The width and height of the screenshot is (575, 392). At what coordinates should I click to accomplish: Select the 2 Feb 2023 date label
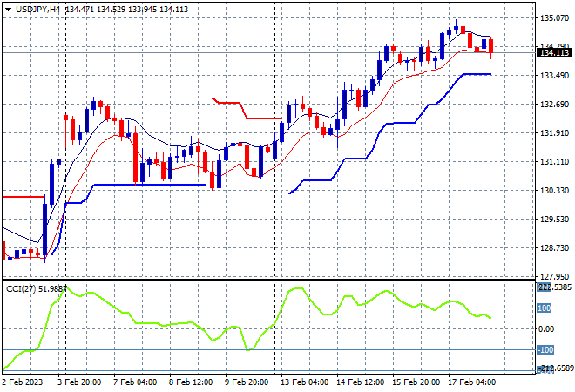click(x=23, y=382)
